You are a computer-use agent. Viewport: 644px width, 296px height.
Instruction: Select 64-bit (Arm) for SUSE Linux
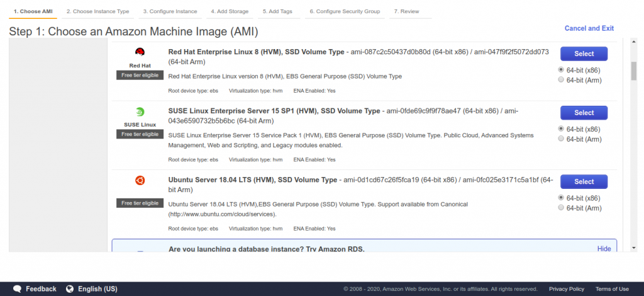[561, 139]
